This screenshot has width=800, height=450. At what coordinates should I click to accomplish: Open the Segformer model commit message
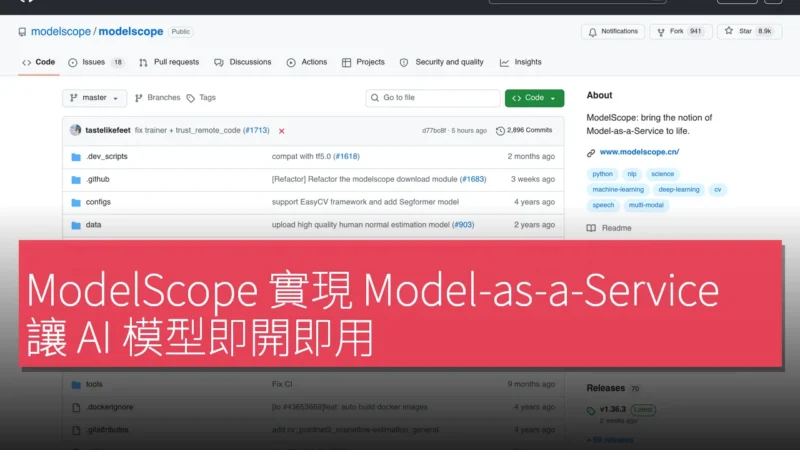pos(365,202)
